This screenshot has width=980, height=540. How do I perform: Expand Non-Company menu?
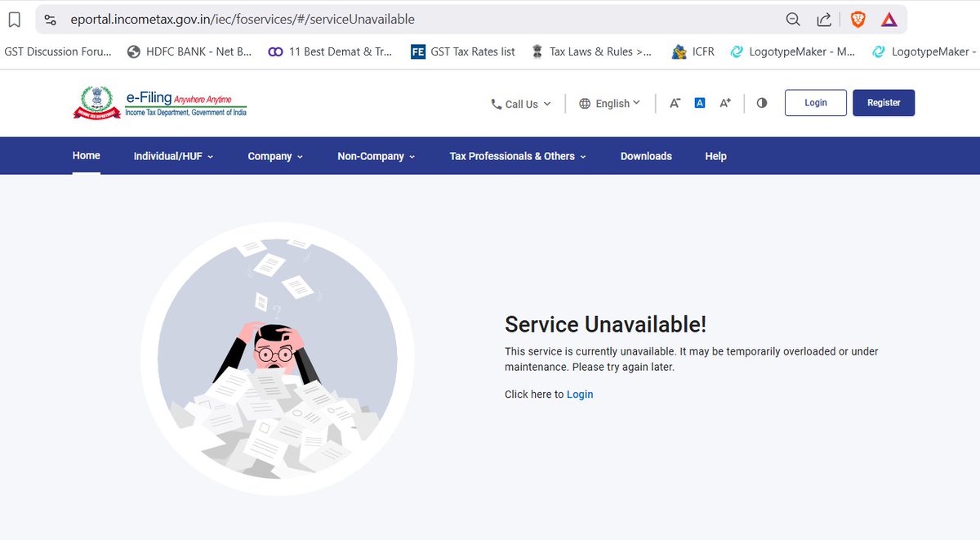point(376,156)
